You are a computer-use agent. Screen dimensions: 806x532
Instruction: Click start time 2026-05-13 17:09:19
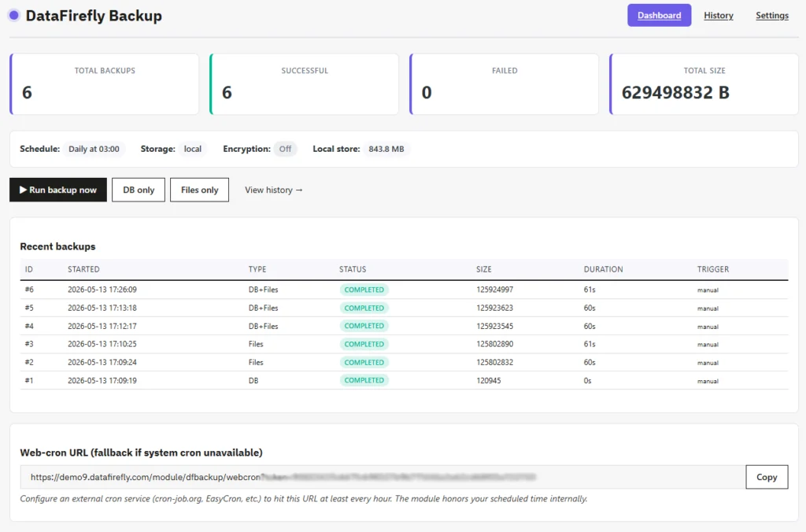click(102, 380)
